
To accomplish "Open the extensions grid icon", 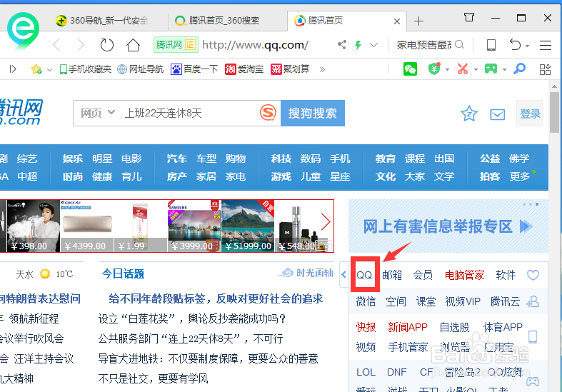I will pyautogui.click(x=545, y=69).
